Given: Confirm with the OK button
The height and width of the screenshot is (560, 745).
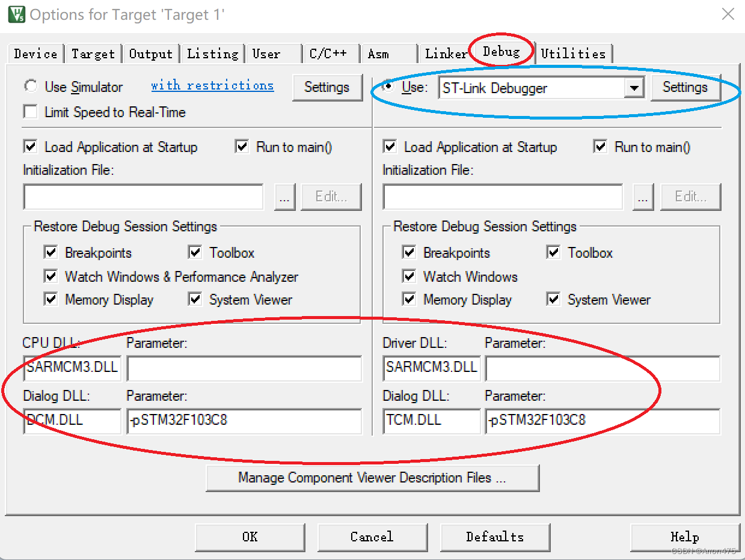Looking at the screenshot, I should [x=250, y=537].
